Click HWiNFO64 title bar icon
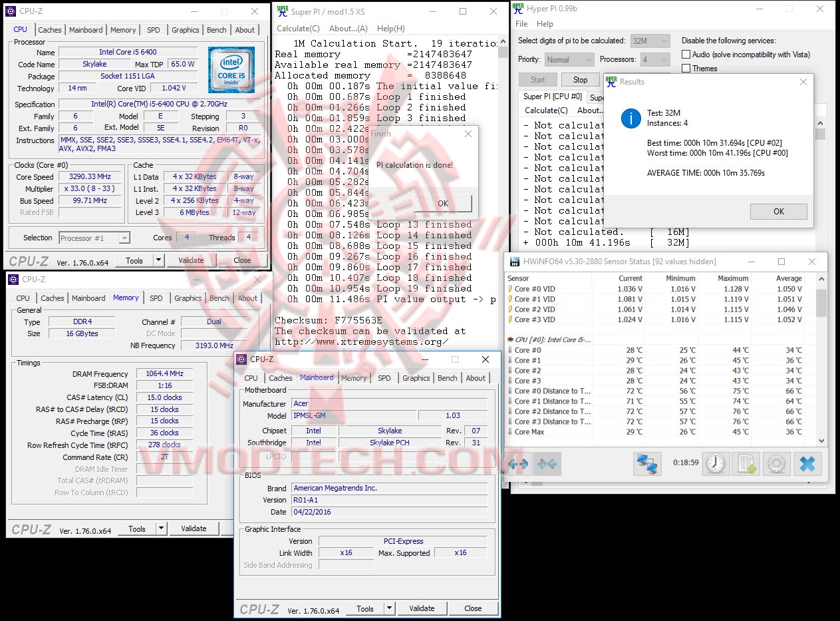 coord(515,261)
